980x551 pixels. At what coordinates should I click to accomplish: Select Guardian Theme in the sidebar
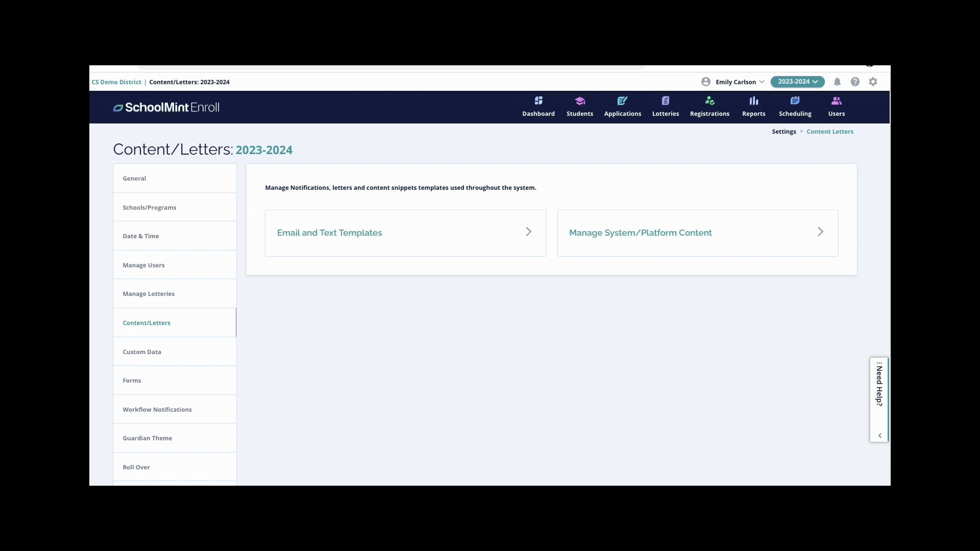[x=175, y=438]
